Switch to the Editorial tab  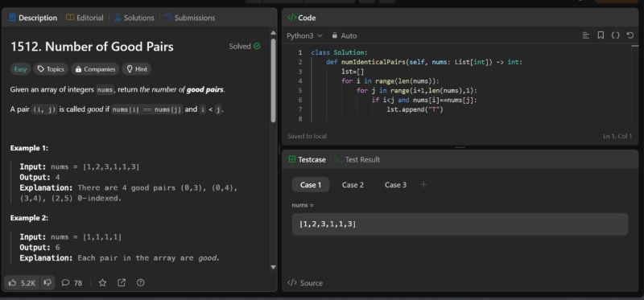pyautogui.click(x=85, y=18)
